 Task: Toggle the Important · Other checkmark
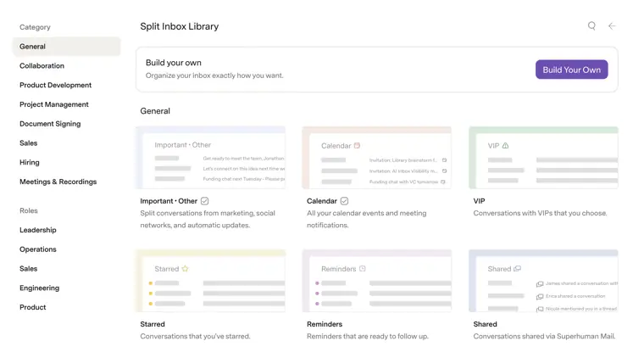pyautogui.click(x=204, y=201)
